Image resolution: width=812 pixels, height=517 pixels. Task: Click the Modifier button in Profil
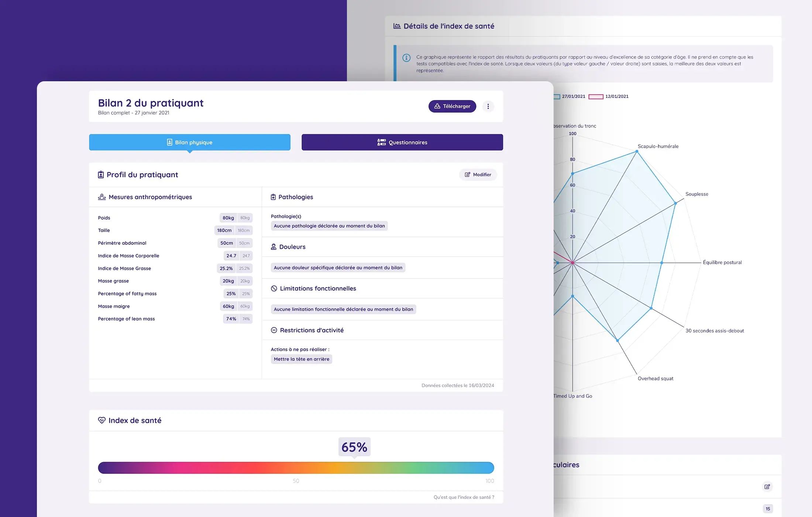pyautogui.click(x=478, y=175)
